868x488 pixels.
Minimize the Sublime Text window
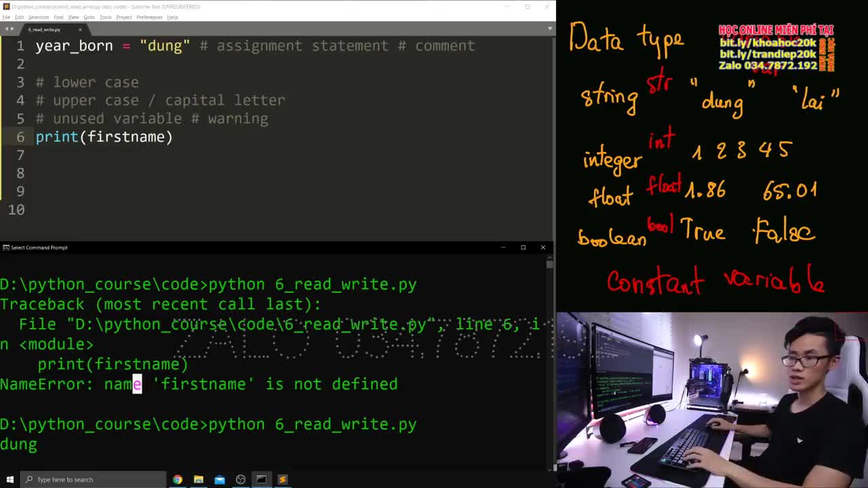pos(507,7)
